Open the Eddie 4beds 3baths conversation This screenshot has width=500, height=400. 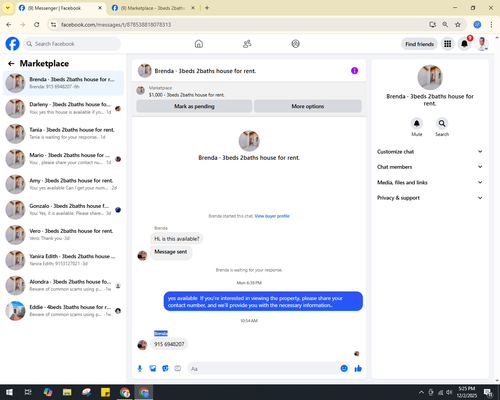tap(63, 311)
